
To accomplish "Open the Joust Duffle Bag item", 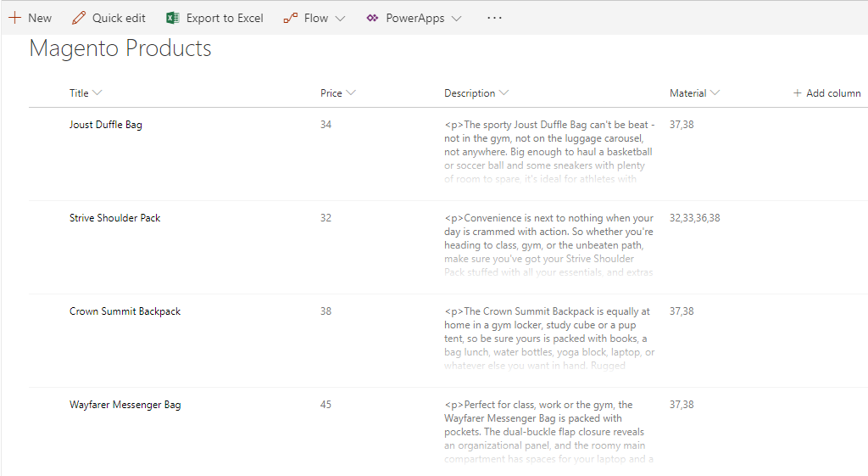I will click(106, 125).
